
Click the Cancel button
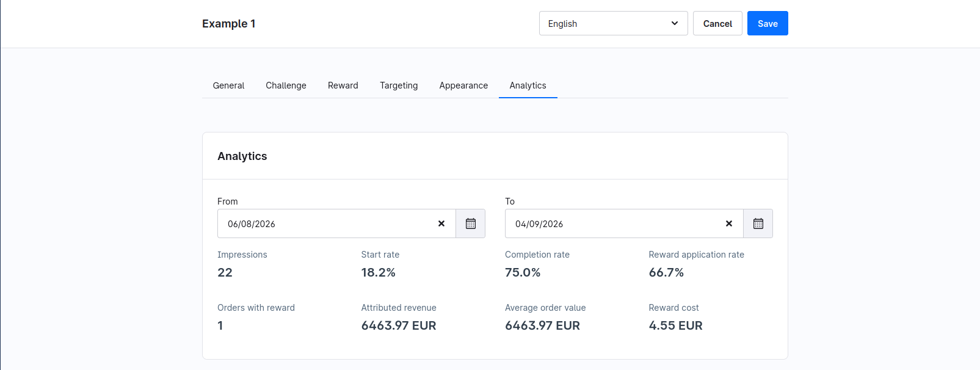click(717, 23)
